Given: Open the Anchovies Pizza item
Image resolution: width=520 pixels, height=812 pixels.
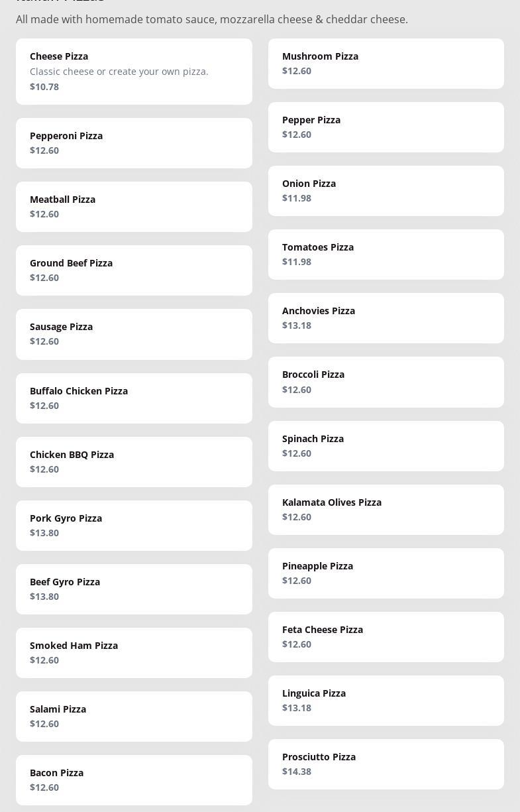Looking at the screenshot, I should (386, 318).
